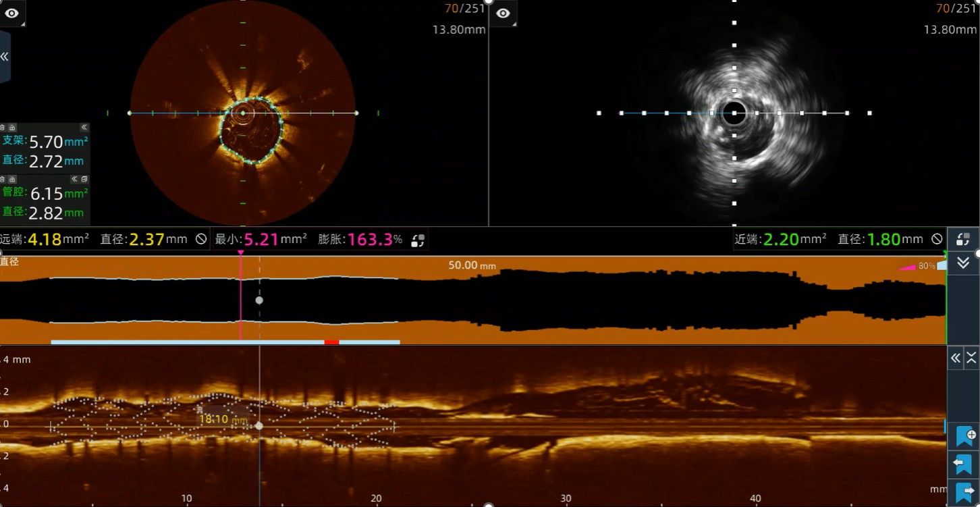Jump to the previous bookmark
980x507 pixels.
coord(963,464)
